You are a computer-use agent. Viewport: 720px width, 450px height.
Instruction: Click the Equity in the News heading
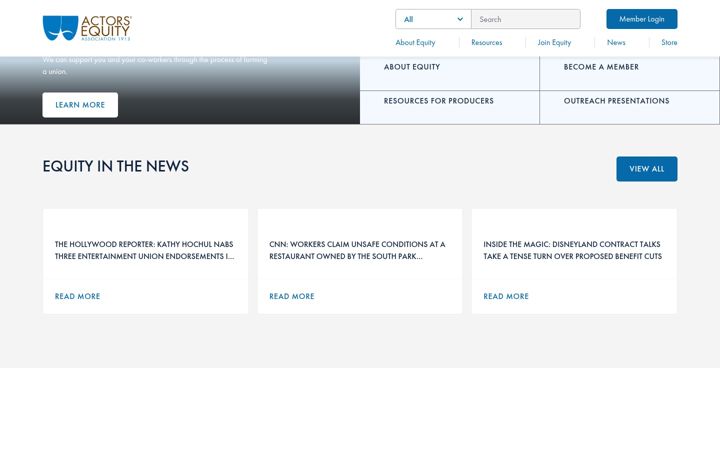pos(116,166)
